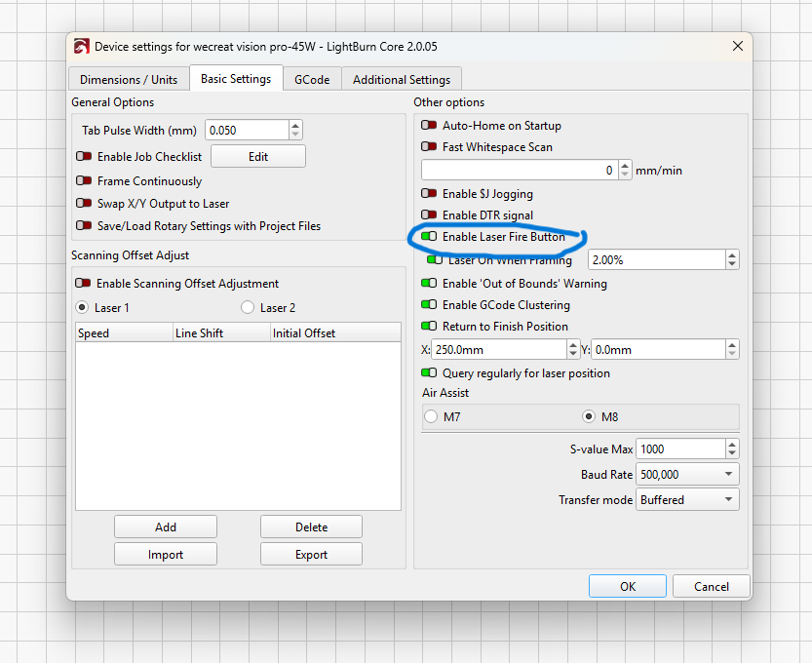Close the Device settings dialog

coord(736,46)
